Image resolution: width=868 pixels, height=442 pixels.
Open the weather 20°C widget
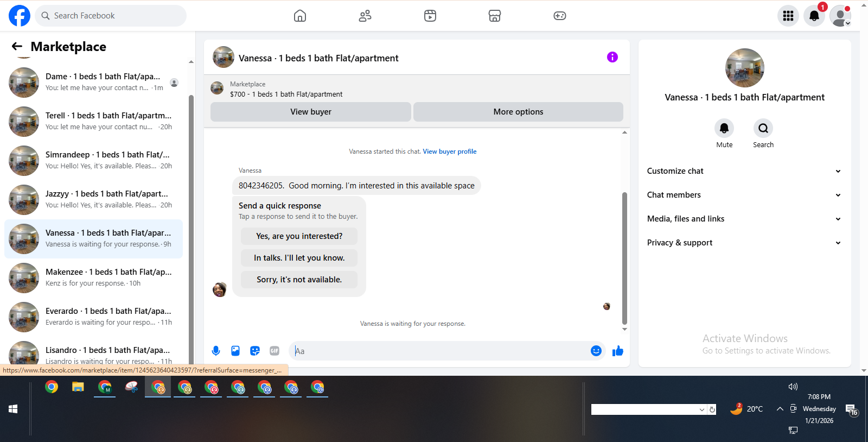click(746, 409)
